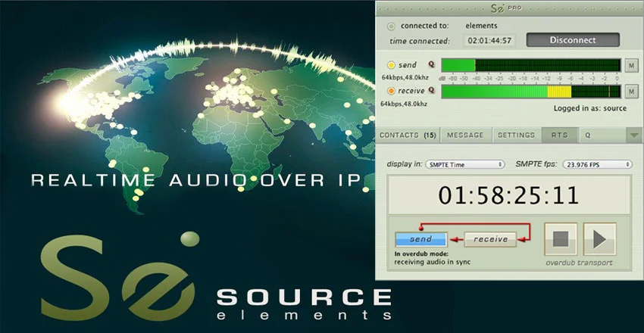
Task: Click the 'REALTIME AUDIO OVER IP' headline
Action: (195, 180)
